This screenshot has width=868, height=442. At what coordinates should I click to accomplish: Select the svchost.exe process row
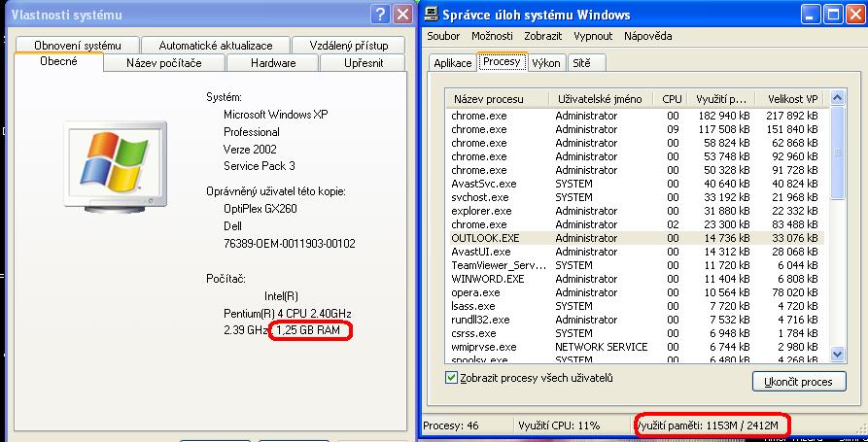(x=635, y=197)
